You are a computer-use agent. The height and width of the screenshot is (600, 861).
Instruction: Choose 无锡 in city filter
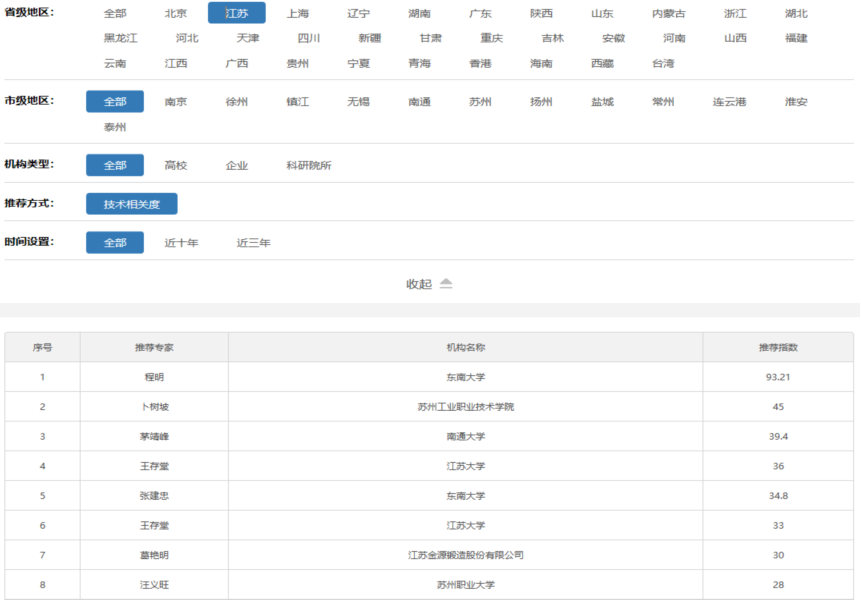(358, 102)
